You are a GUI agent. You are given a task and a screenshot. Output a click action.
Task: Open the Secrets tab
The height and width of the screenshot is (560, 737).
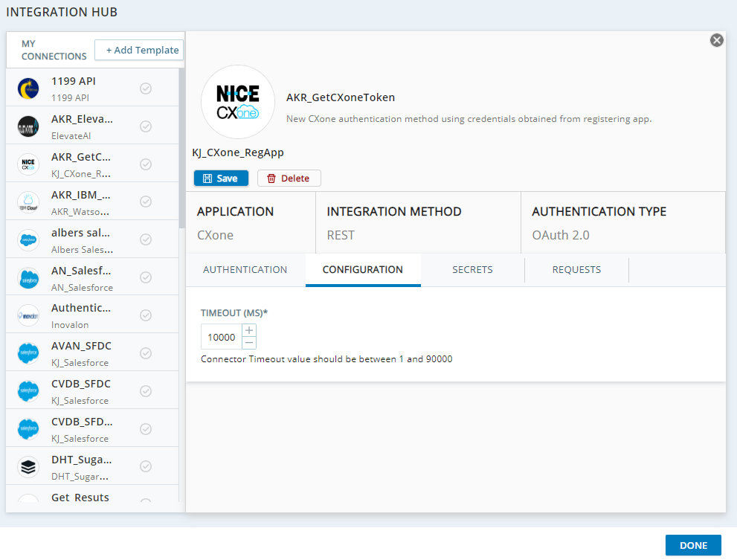pos(472,270)
